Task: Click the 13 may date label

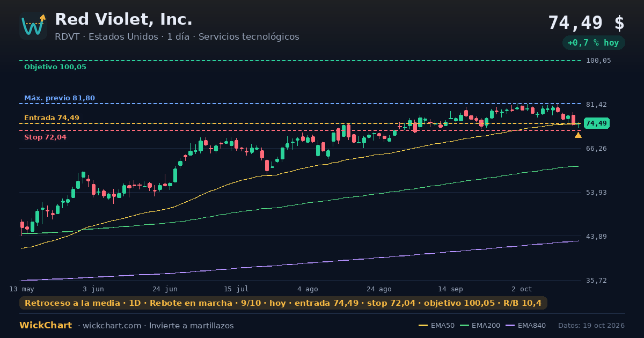Action: [21, 289]
